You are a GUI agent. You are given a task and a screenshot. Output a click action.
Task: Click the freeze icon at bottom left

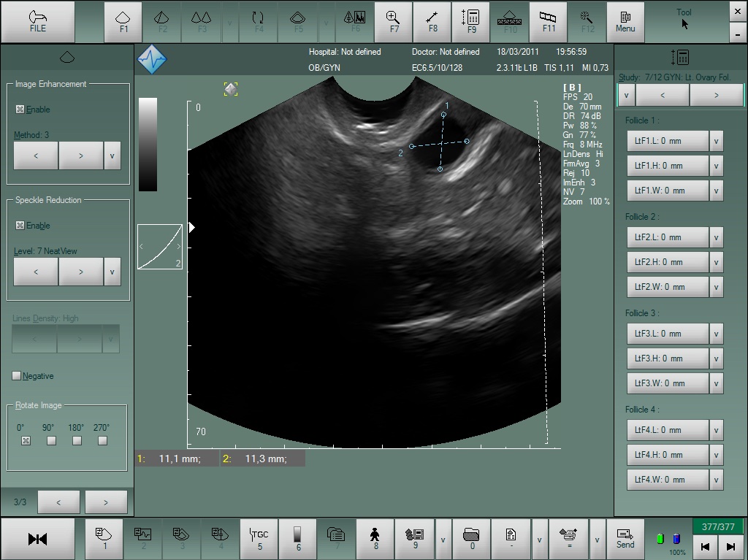pyautogui.click(x=38, y=539)
